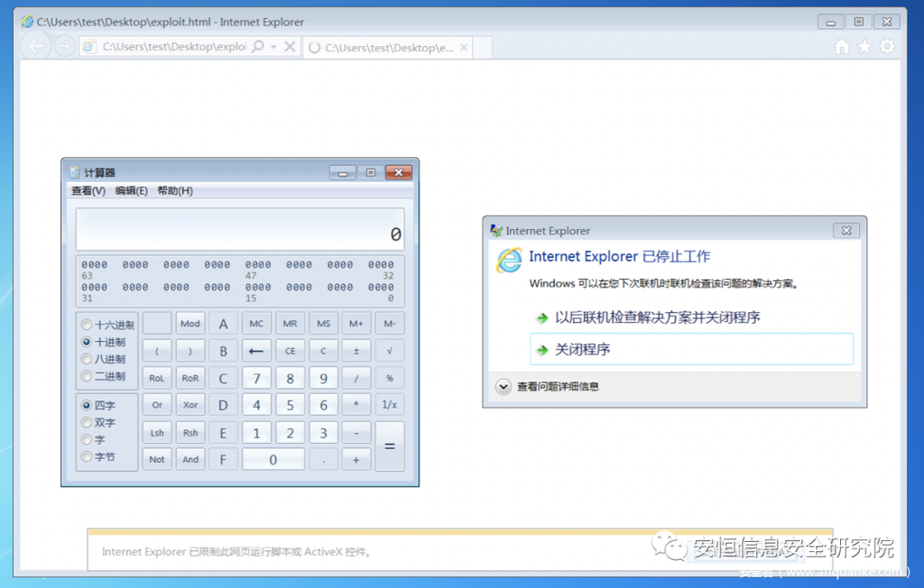Click the square root key

point(389,351)
